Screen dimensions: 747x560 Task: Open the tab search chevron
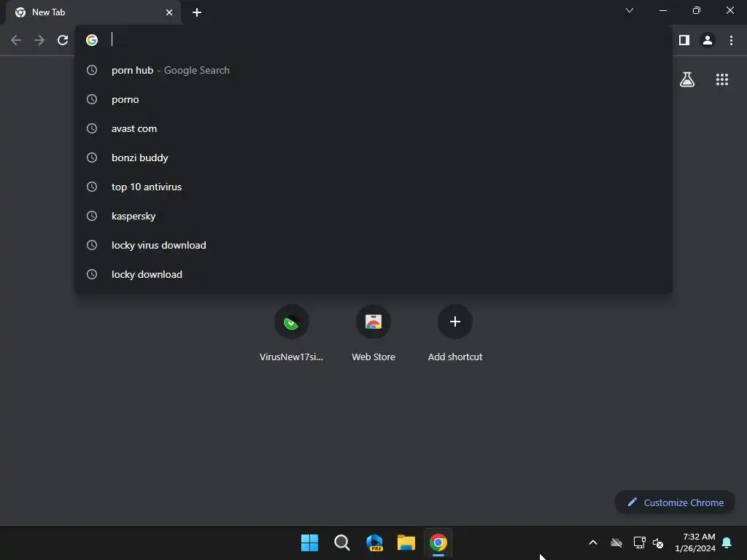[630, 10]
